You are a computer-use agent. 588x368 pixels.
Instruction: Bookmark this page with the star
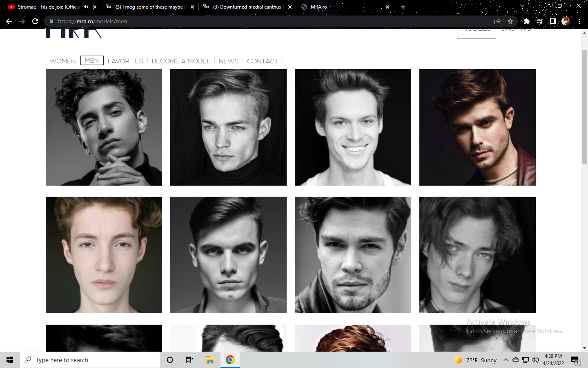510,21
